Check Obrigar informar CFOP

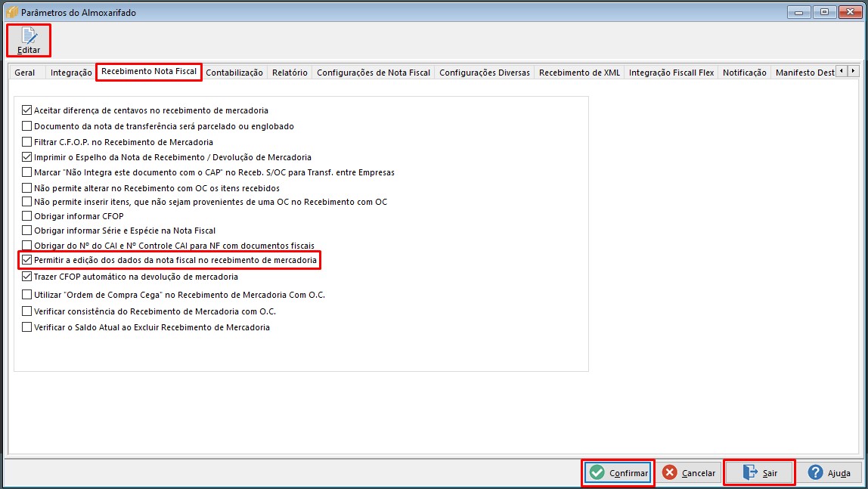26,215
